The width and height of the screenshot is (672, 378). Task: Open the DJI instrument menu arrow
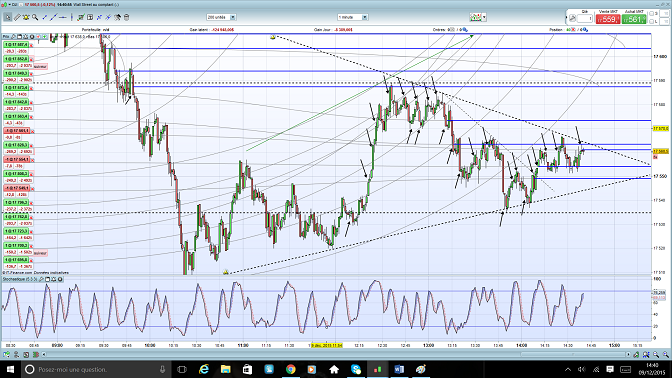coord(9,4)
